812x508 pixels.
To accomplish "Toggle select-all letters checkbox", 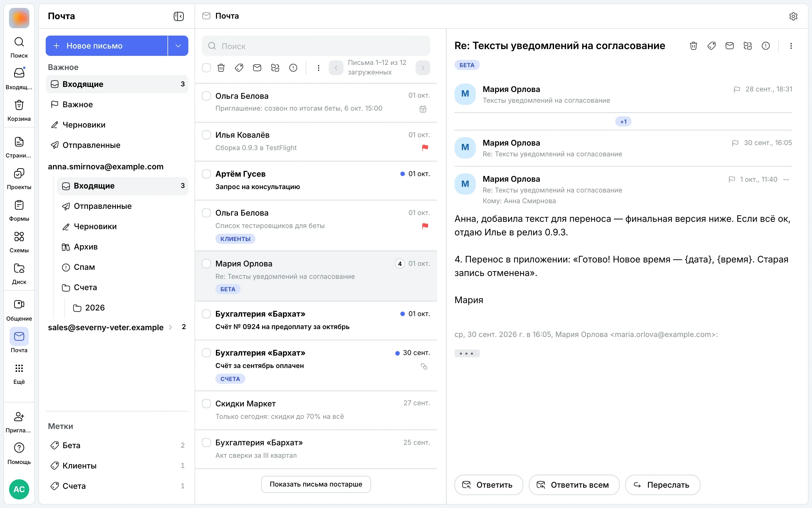I will 206,68.
